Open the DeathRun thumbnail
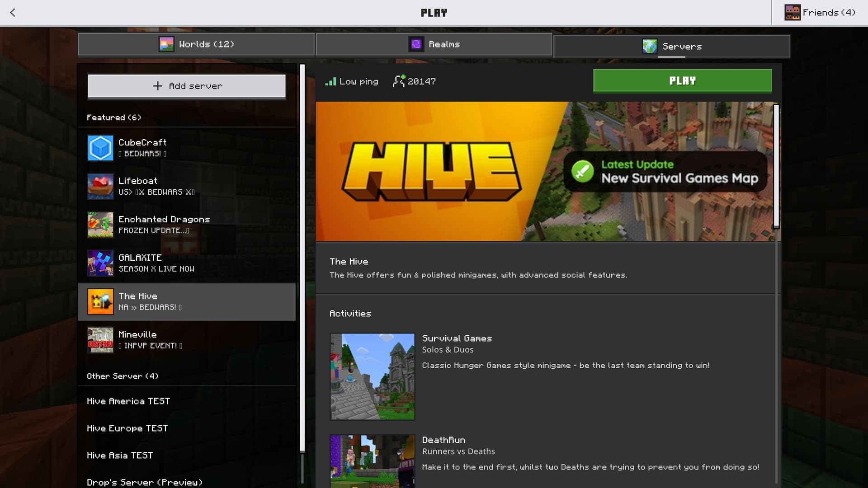 pos(373,461)
